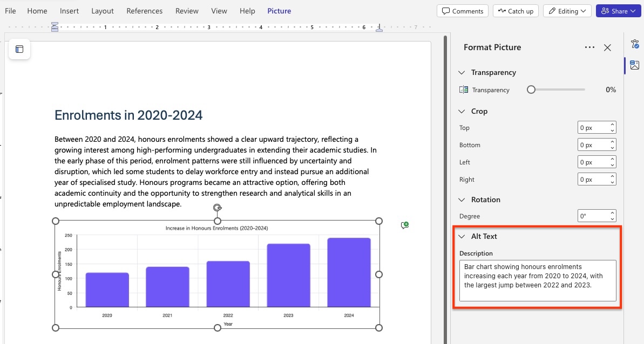644x344 pixels.
Task: Increase the rotation Degree value
Action: 612,213
